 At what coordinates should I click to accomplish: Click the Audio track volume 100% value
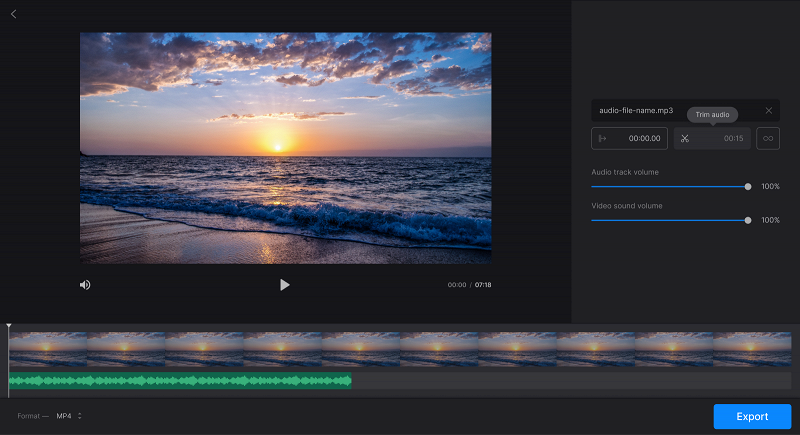coord(770,187)
